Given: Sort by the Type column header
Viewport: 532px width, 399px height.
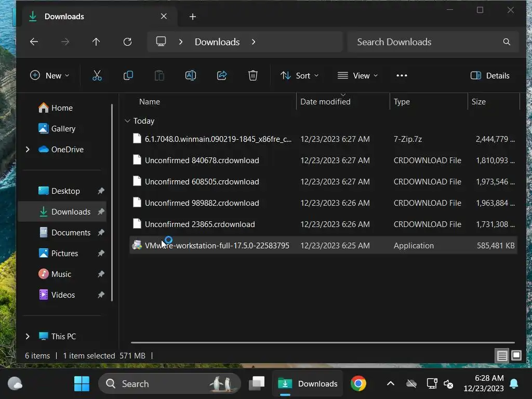Looking at the screenshot, I should pyautogui.click(x=402, y=102).
